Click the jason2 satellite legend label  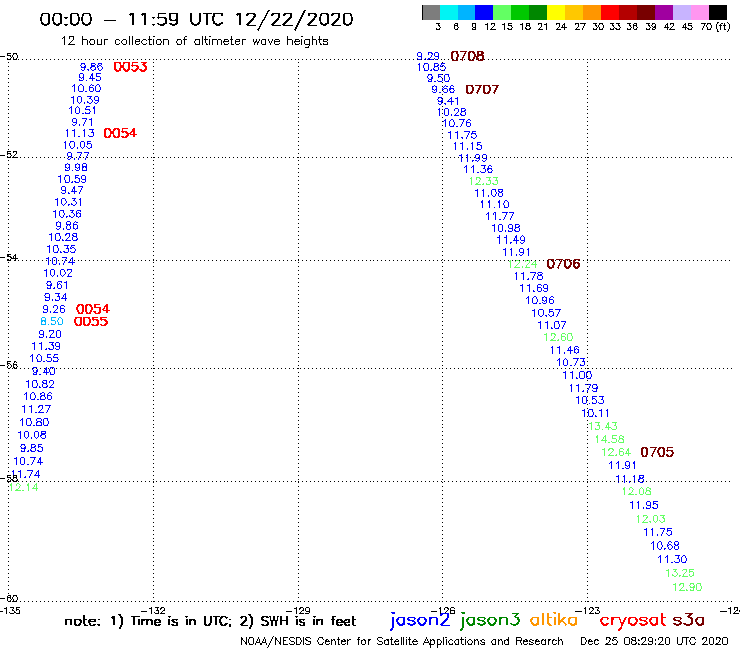(x=420, y=620)
